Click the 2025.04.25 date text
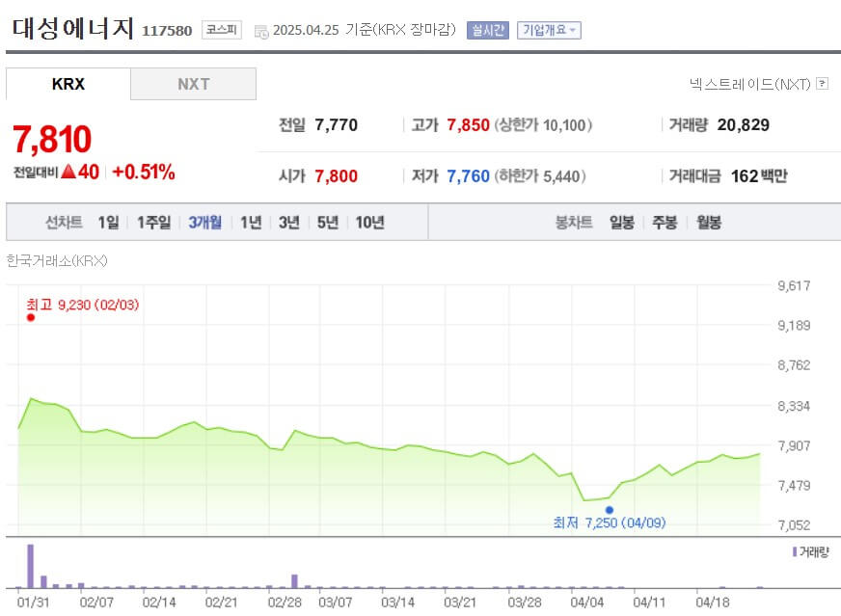 click(306, 30)
